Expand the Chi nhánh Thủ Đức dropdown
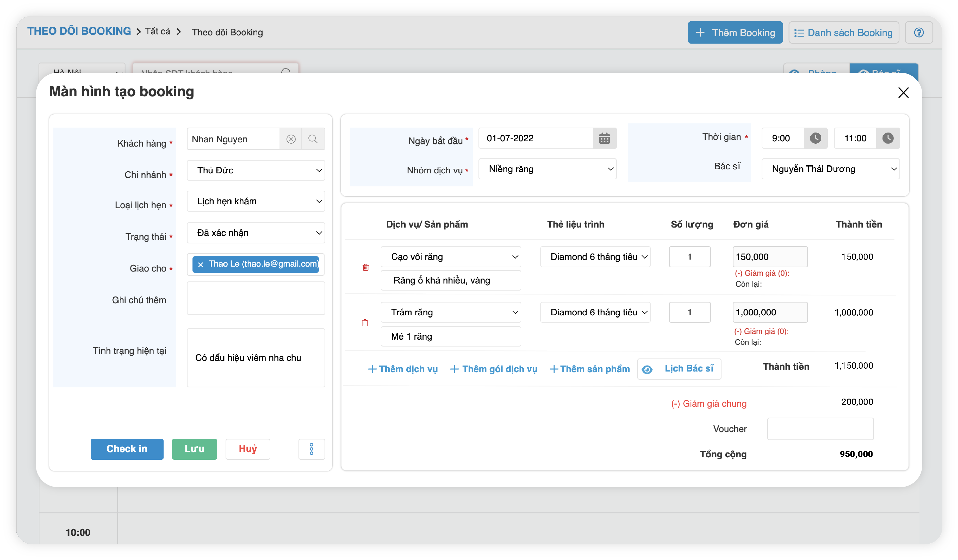The height and width of the screenshot is (560, 958). pyautogui.click(x=256, y=170)
